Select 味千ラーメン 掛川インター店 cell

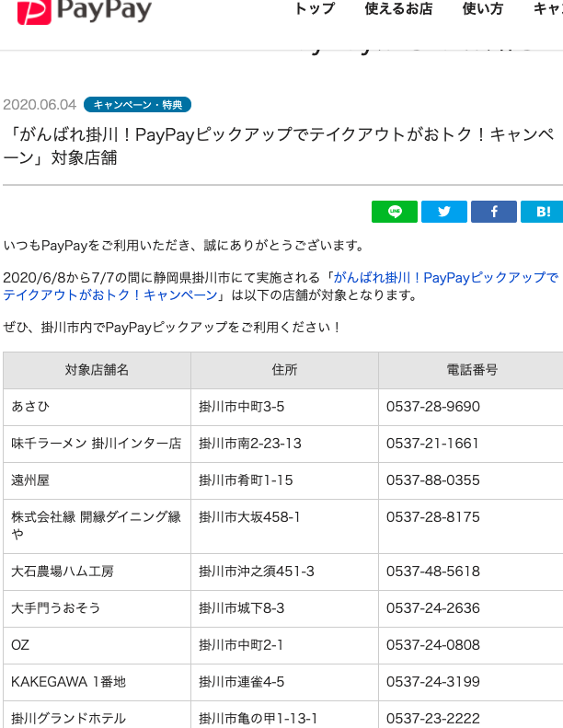click(96, 444)
